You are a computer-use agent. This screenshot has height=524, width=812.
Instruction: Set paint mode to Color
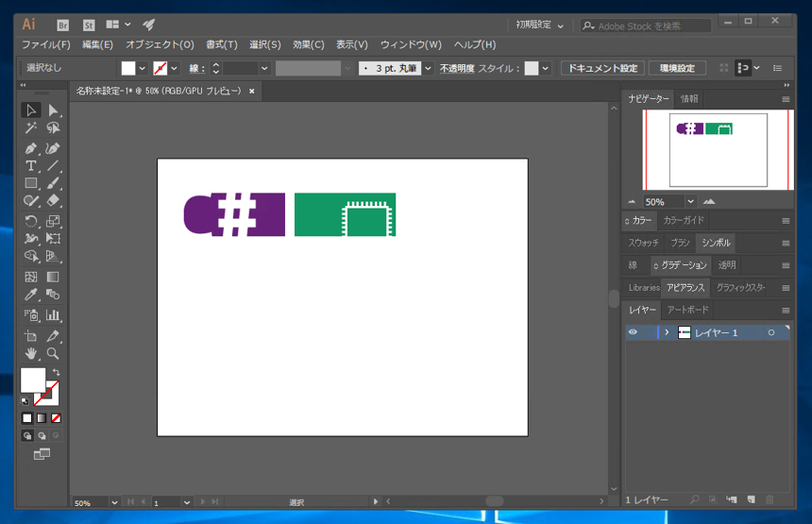(27, 418)
